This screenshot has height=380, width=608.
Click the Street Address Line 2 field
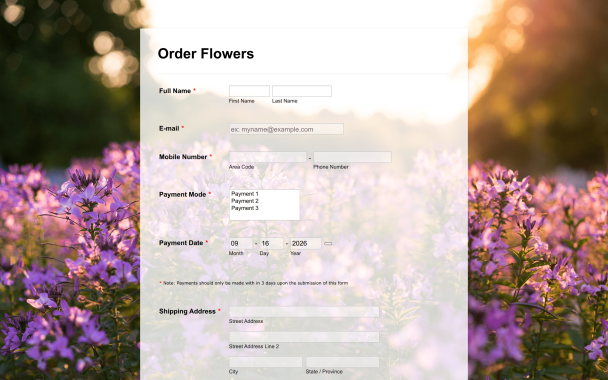(304, 337)
